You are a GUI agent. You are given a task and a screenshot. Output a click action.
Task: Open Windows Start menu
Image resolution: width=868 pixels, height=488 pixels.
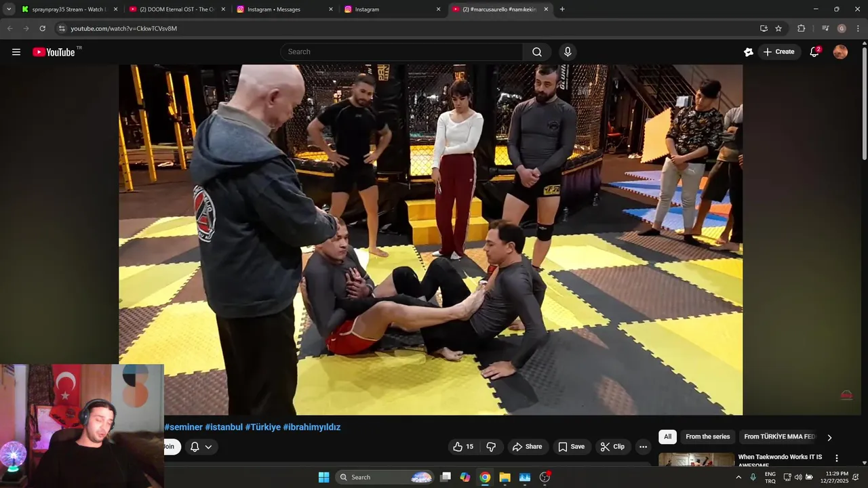click(323, 477)
